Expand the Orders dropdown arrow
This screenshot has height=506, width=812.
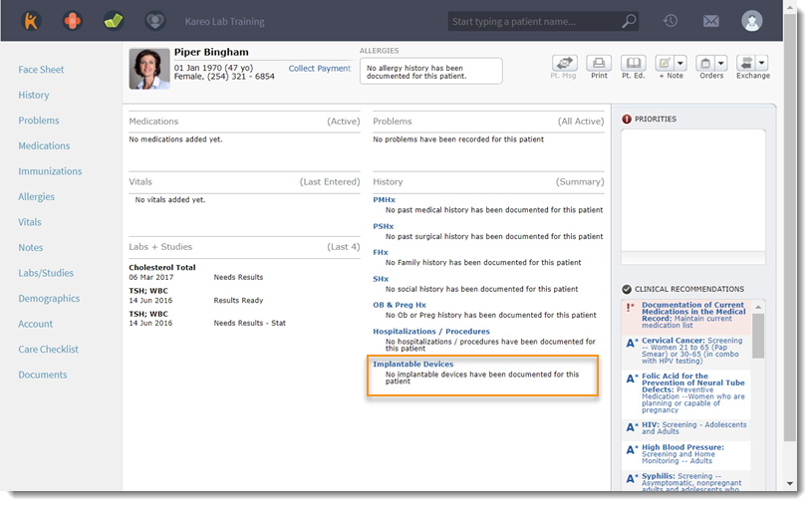[721, 63]
